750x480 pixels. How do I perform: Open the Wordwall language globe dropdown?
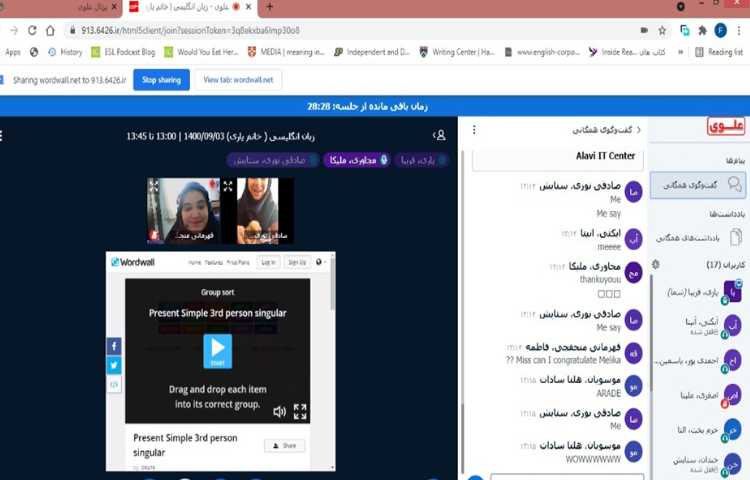320,262
